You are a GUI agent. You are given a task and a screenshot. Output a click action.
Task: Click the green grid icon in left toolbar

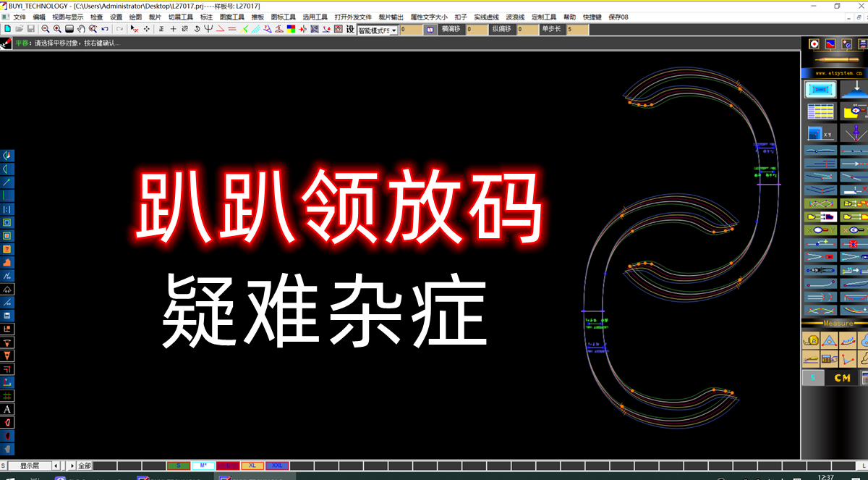[7, 395]
